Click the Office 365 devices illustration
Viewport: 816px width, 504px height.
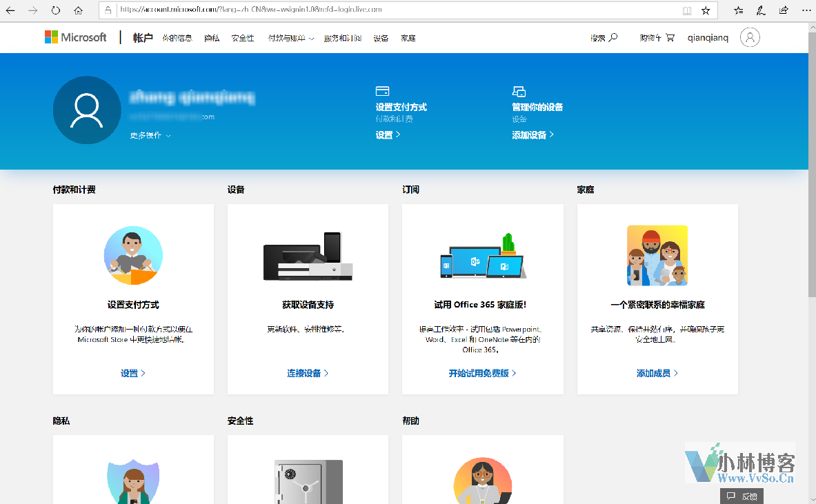483,256
